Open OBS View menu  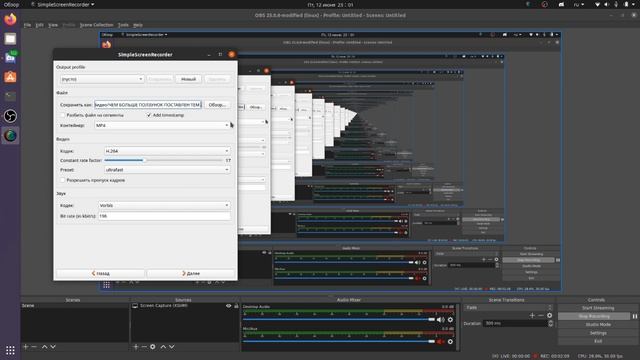(53, 25)
